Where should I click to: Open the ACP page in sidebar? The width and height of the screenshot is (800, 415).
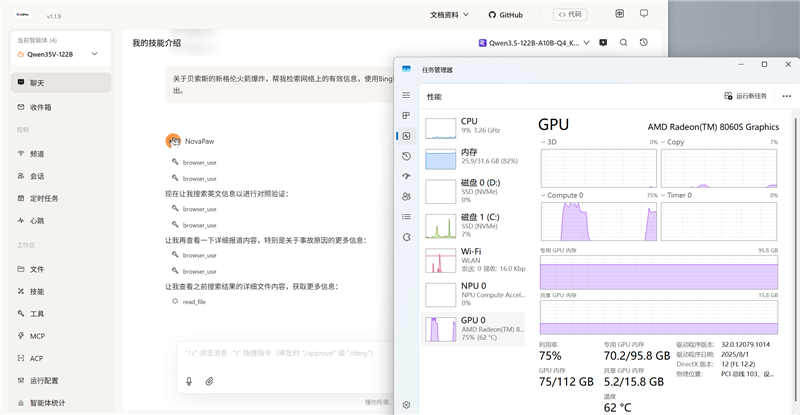(61, 358)
